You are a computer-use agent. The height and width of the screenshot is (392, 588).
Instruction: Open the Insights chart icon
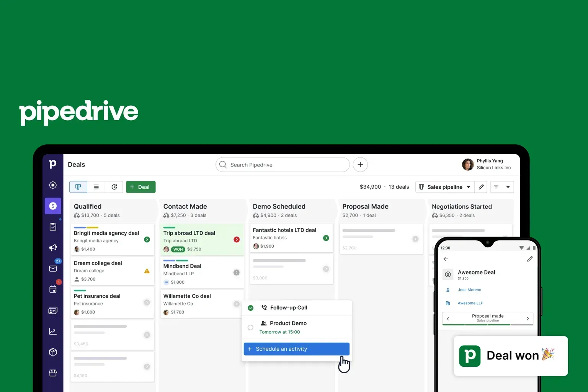pos(53,331)
